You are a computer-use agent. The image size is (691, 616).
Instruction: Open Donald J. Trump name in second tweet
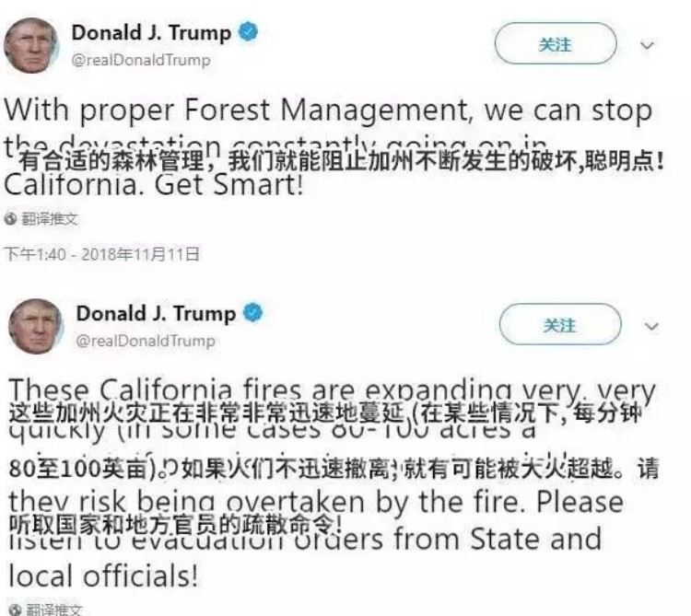156,314
